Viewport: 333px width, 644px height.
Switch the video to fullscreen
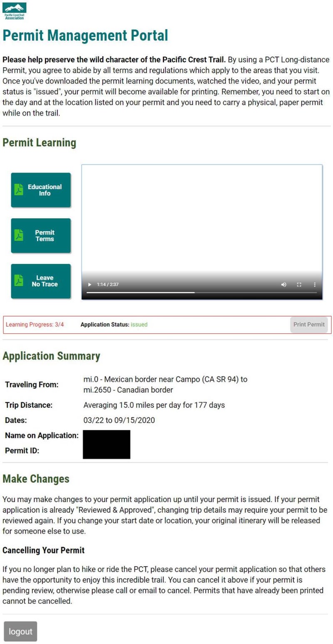(x=299, y=284)
